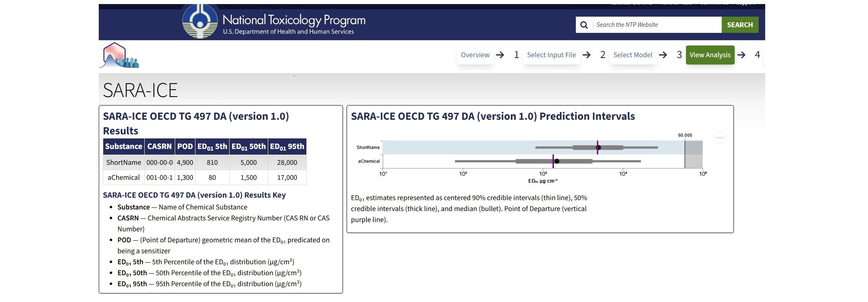868x302 pixels.
Task: Select the aChemical row in results table
Action: 123,177
